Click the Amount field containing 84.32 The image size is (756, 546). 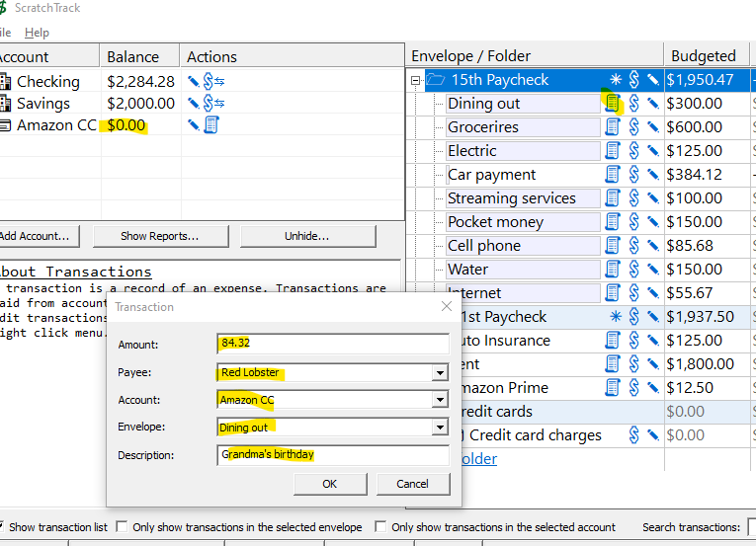(x=333, y=344)
